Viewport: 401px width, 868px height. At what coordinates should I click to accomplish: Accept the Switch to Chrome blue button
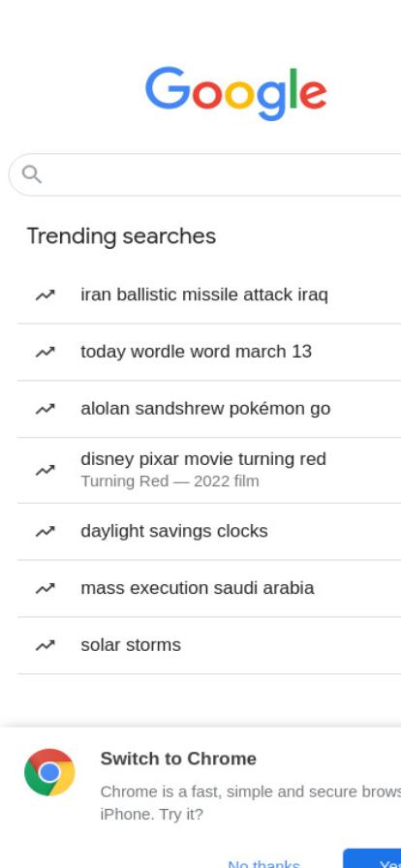[x=372, y=859]
